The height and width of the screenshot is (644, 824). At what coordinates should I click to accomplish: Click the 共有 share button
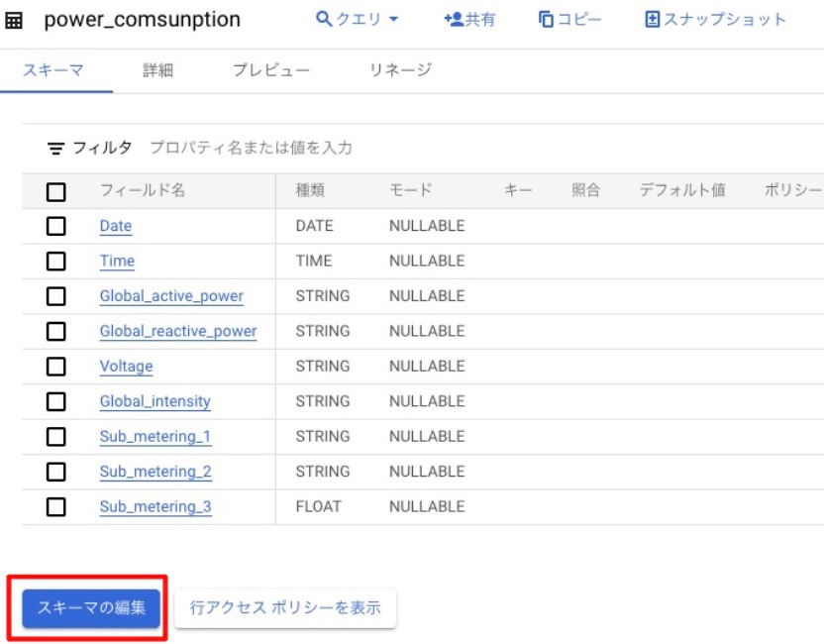[469, 20]
